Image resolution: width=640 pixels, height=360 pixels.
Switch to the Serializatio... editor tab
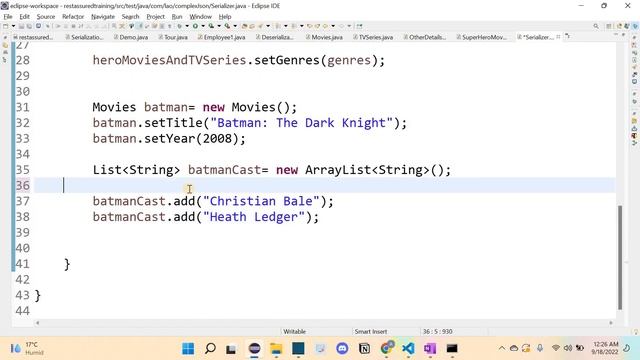pyautogui.click(x=84, y=37)
